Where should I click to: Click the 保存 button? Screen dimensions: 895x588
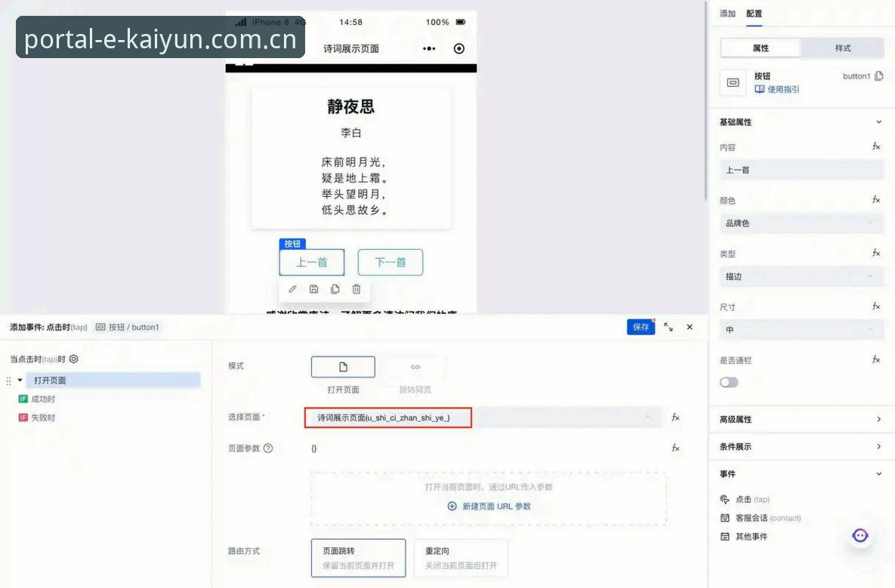[641, 327]
